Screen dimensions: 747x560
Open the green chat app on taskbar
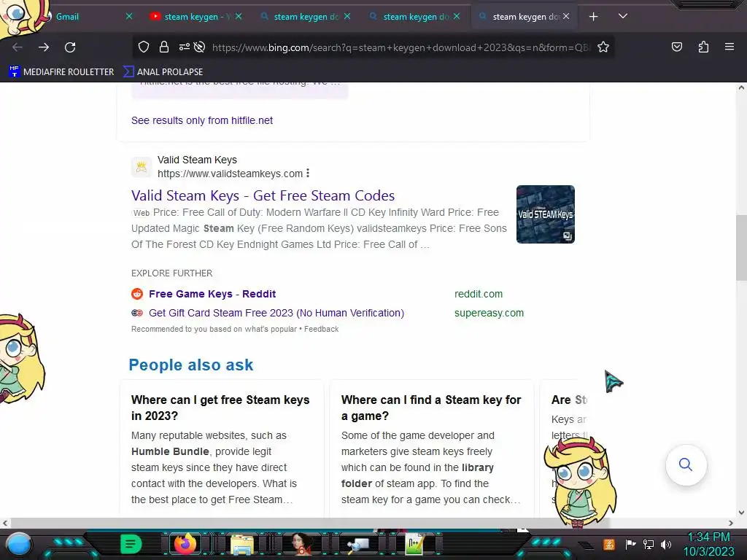(131, 544)
